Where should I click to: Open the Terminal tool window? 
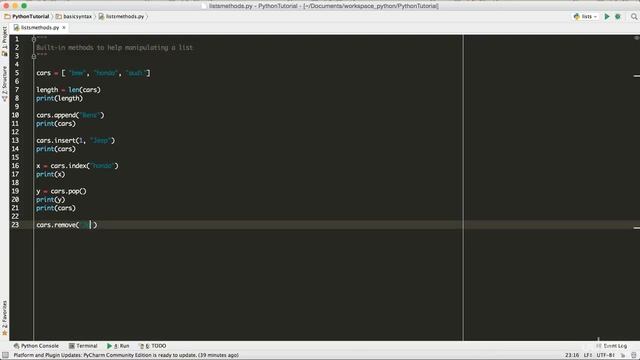click(x=83, y=346)
